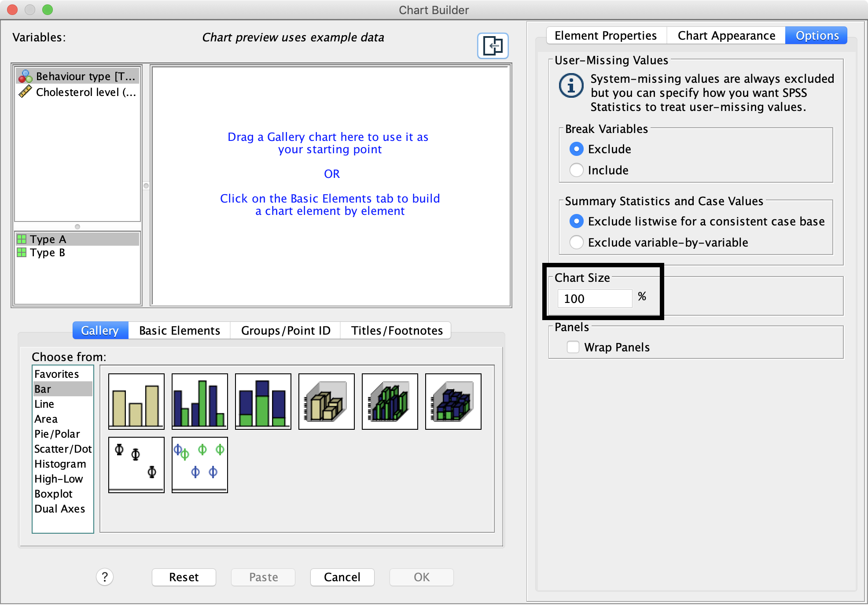Click the hide sidebar panel icon
The width and height of the screenshot is (868, 605).
493,45
